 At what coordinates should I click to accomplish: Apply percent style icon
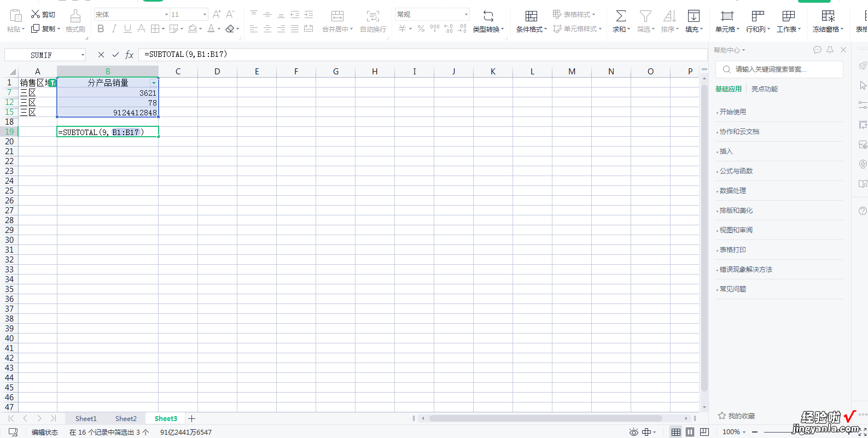[421, 28]
